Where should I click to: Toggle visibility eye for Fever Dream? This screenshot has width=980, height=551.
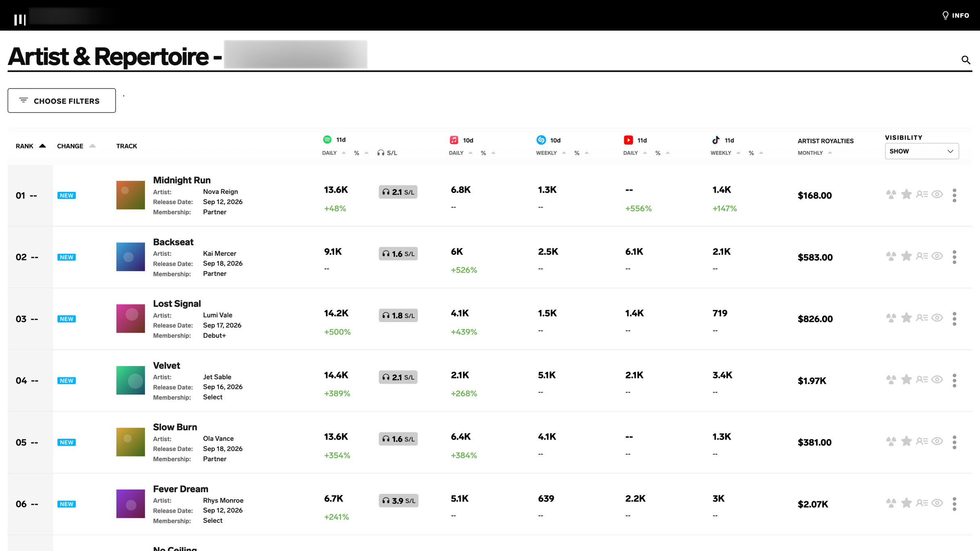click(x=937, y=503)
